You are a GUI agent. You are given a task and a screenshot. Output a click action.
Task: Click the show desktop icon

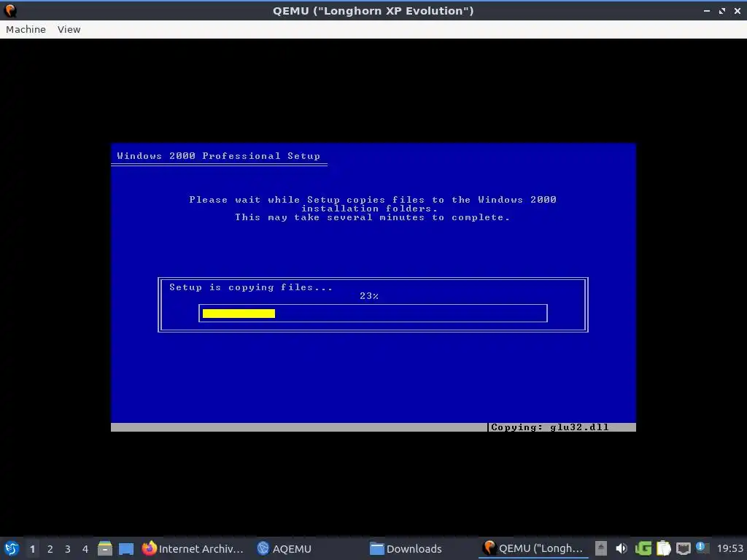point(126,548)
